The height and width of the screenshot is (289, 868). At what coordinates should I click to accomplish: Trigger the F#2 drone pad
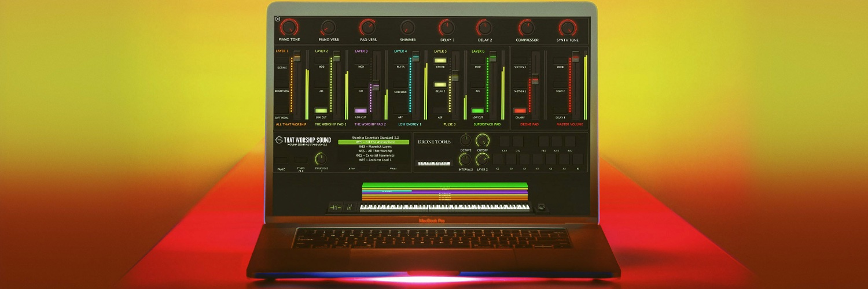coord(543,141)
